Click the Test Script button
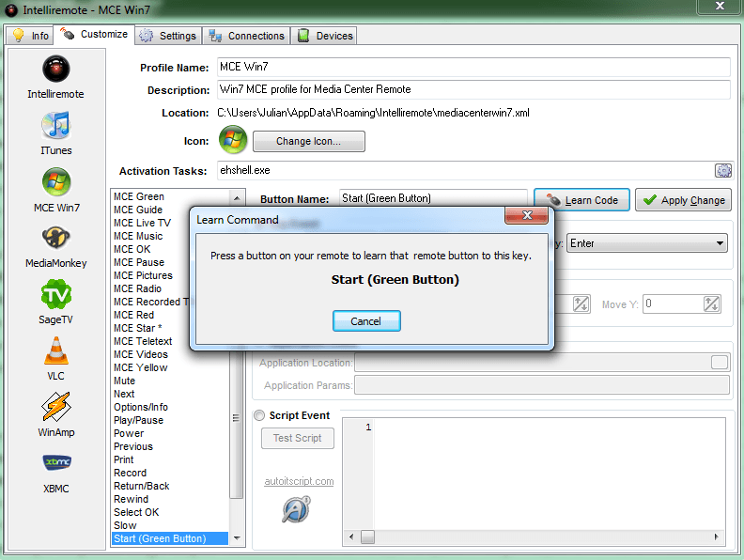Screen dimensions: 744x560 tap(298, 438)
